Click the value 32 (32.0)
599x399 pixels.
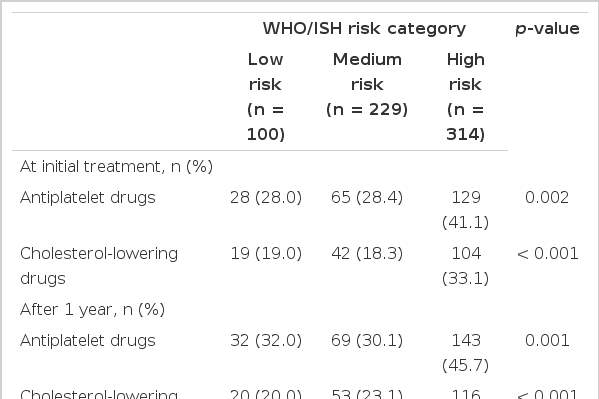click(266, 341)
